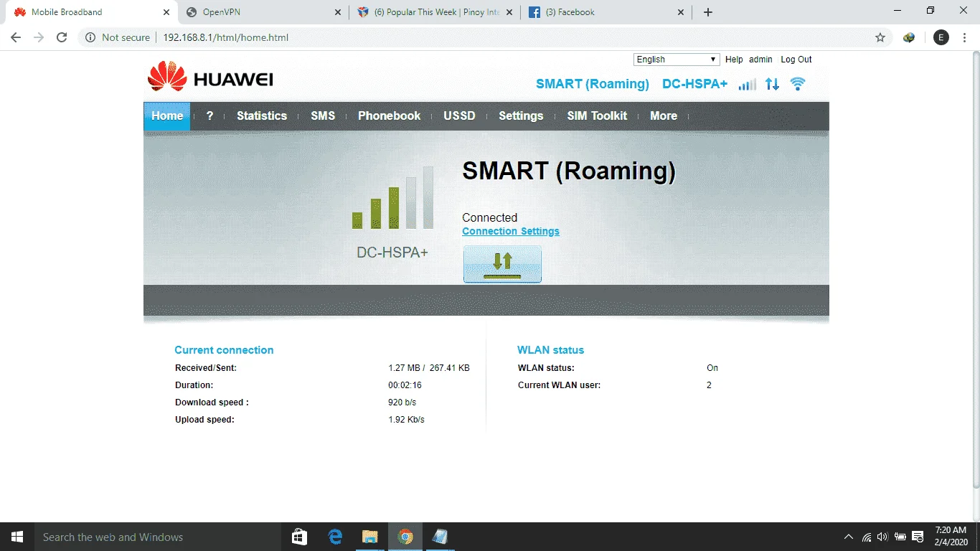The image size is (980, 551).
Task: Click the address bar URL field
Action: pos(473,37)
